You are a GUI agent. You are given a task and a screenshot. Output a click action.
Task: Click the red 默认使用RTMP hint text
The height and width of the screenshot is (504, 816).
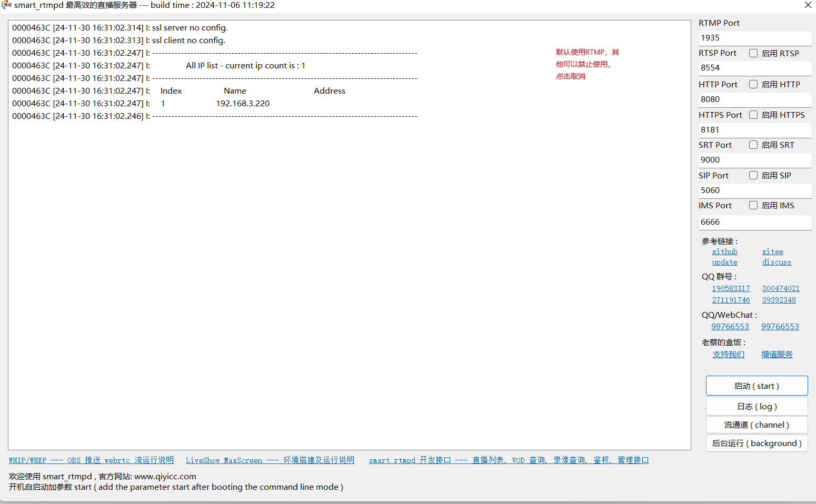click(588, 64)
